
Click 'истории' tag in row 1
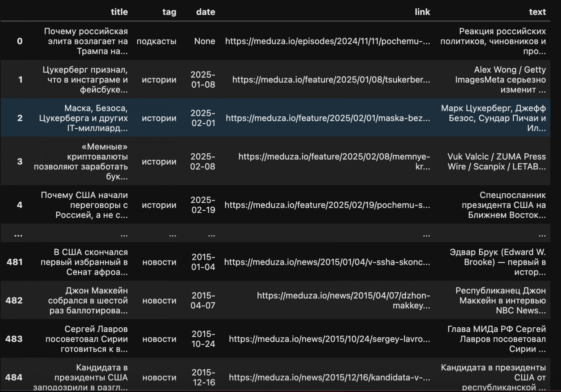159,79
